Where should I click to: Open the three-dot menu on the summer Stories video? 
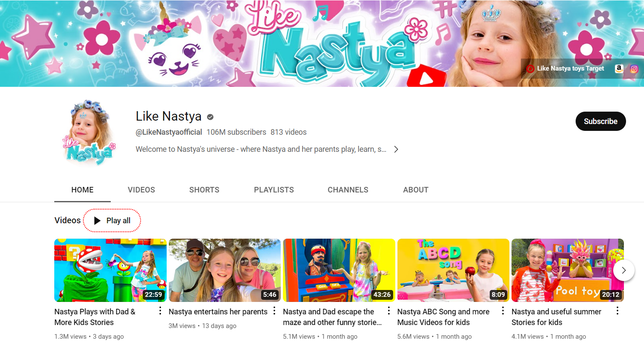(617, 311)
